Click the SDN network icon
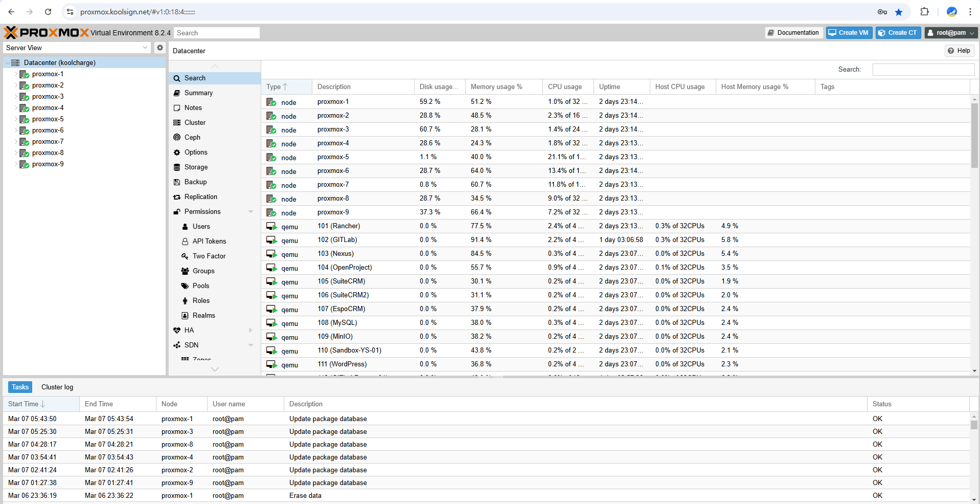The image size is (980, 504). [x=177, y=345]
